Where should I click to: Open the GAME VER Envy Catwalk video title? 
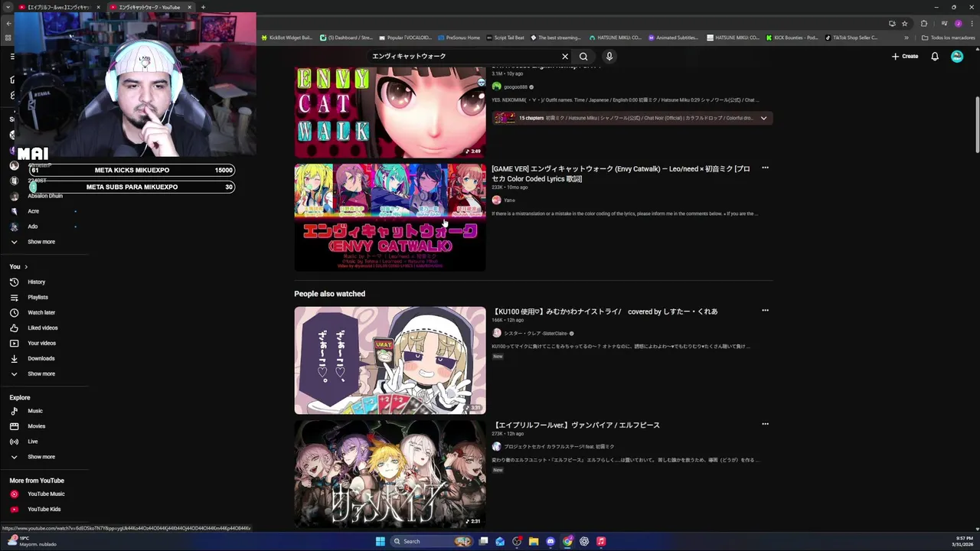[x=621, y=174]
